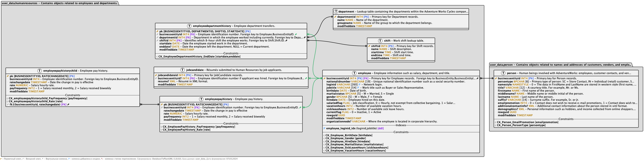Click the index icon beside employee_loginid_idx
644x161 pixels.
(x=324, y=128)
